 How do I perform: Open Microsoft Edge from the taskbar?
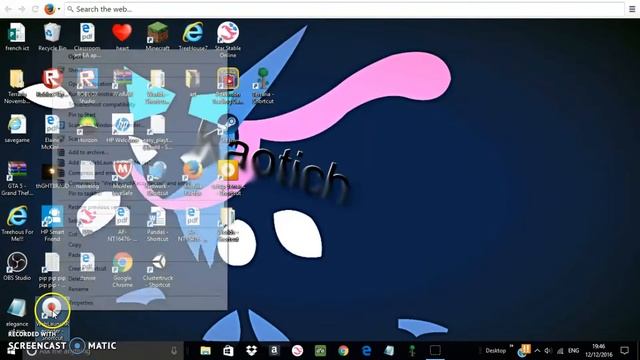tap(367, 351)
